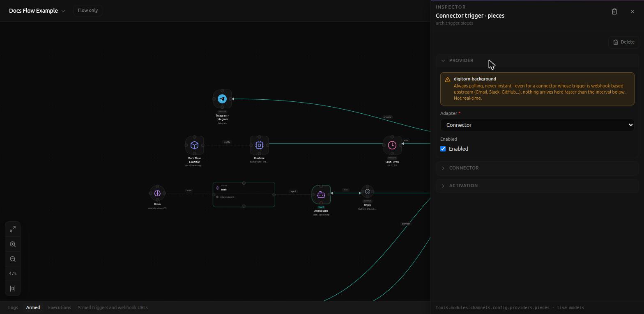This screenshot has width=644, height=314.
Task: Click the digitorn-background warning title
Action: point(475,79)
